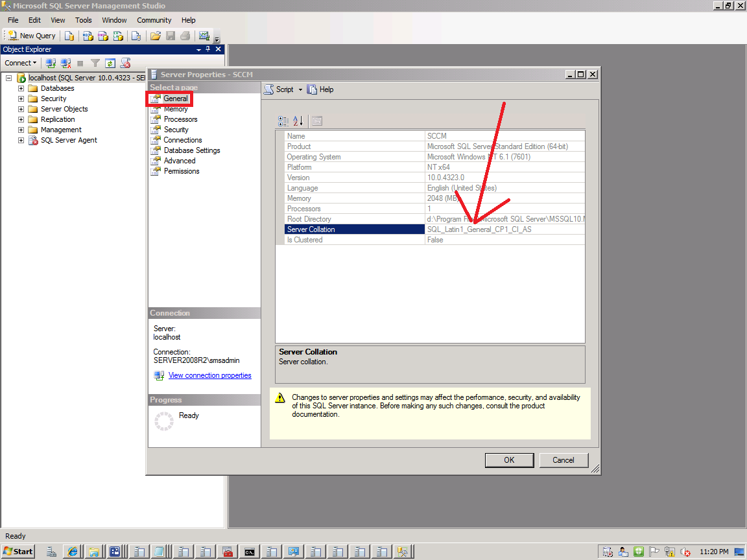This screenshot has width=747, height=560.
Task: Toggle Object Explorer auto-hide pin
Action: pos(207,49)
